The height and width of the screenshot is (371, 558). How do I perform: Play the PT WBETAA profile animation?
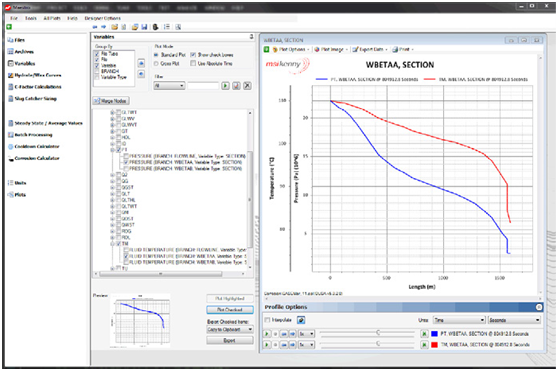(266, 334)
